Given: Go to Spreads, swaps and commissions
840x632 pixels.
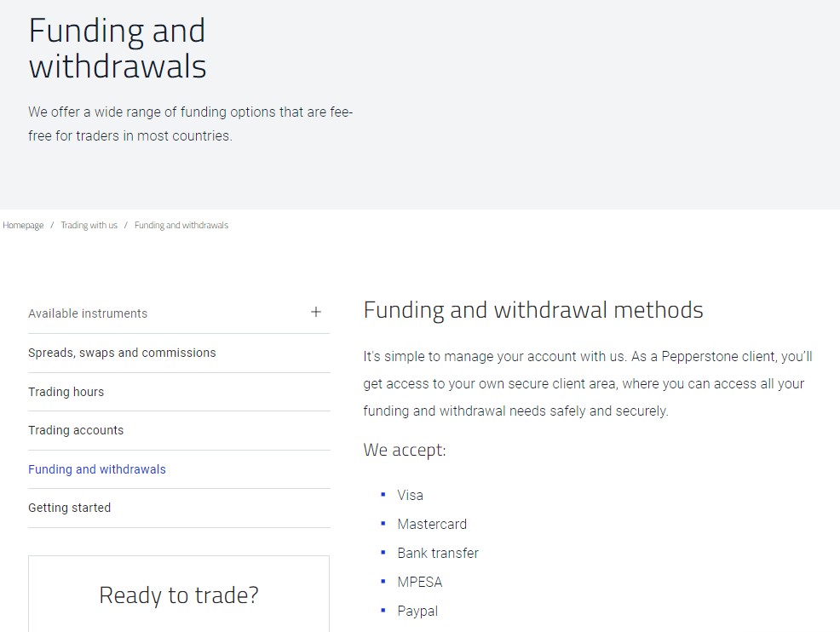Looking at the screenshot, I should 122,353.
